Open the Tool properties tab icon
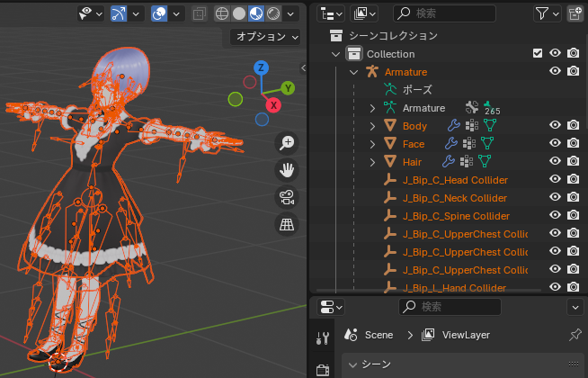This screenshot has width=588, height=378. coord(323,338)
